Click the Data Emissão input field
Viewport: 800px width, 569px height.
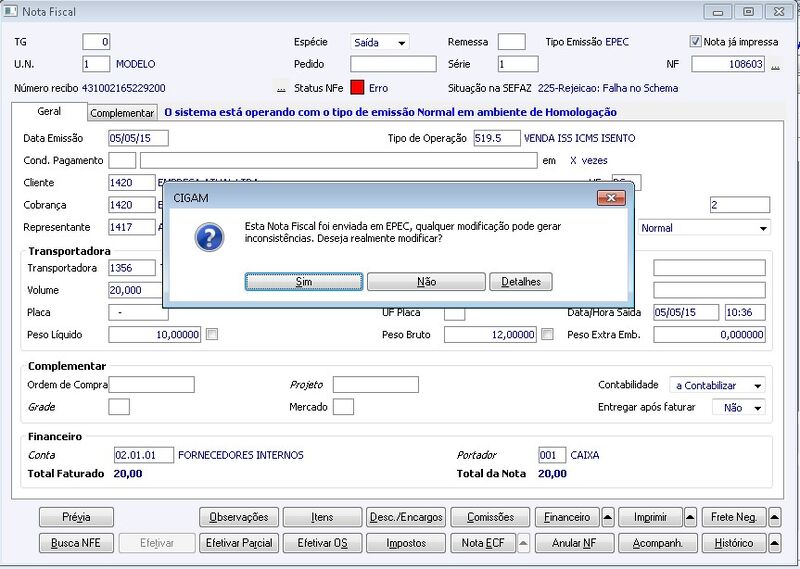pyautogui.click(x=138, y=138)
